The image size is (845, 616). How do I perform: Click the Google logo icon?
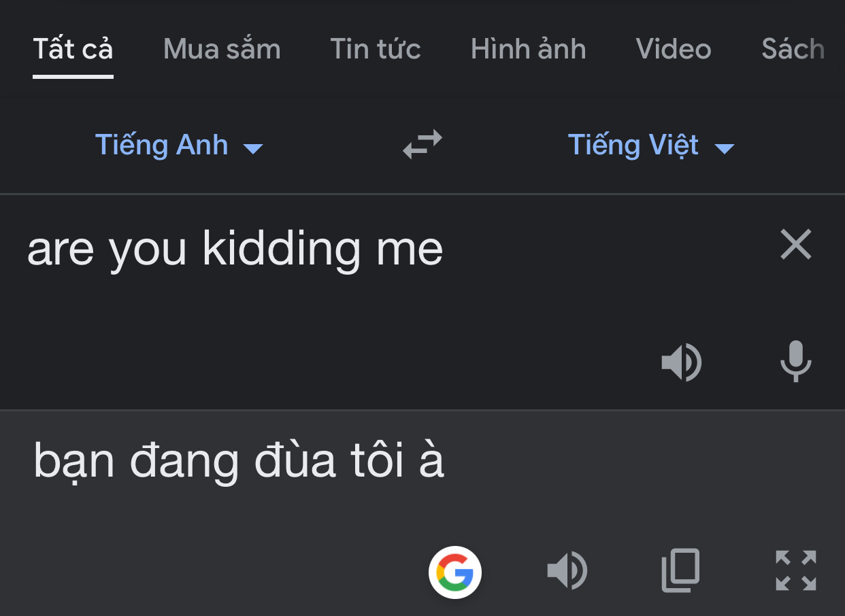click(x=455, y=572)
